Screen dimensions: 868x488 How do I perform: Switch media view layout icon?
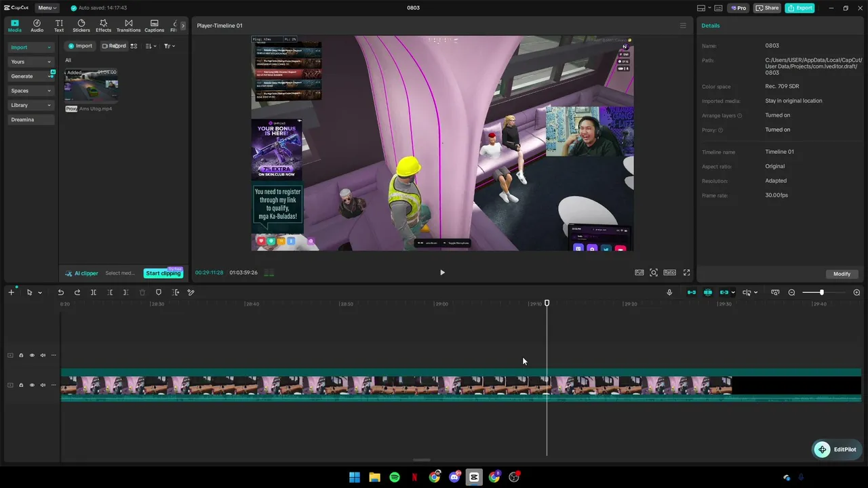[134, 46]
